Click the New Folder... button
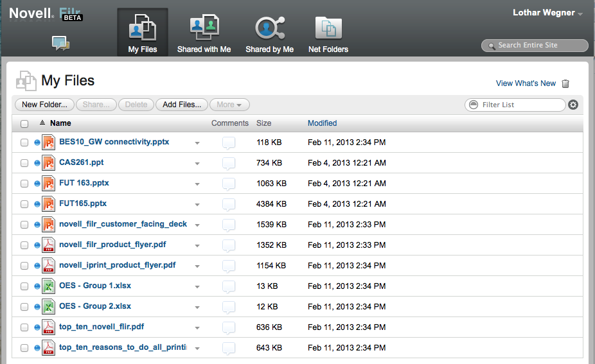 click(x=44, y=105)
